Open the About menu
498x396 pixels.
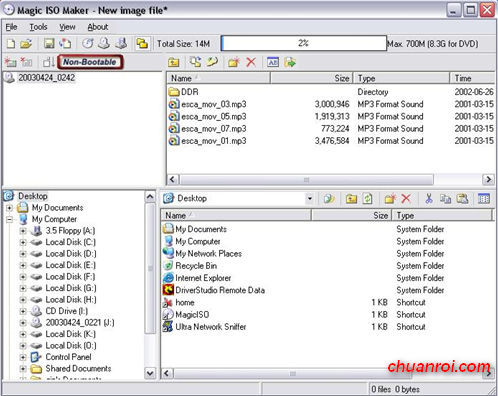click(98, 27)
